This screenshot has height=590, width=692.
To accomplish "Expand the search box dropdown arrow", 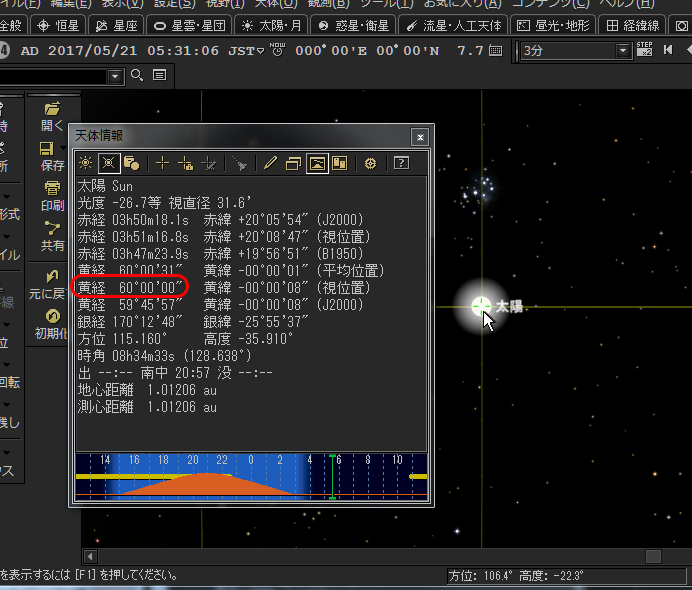I will click(x=115, y=76).
